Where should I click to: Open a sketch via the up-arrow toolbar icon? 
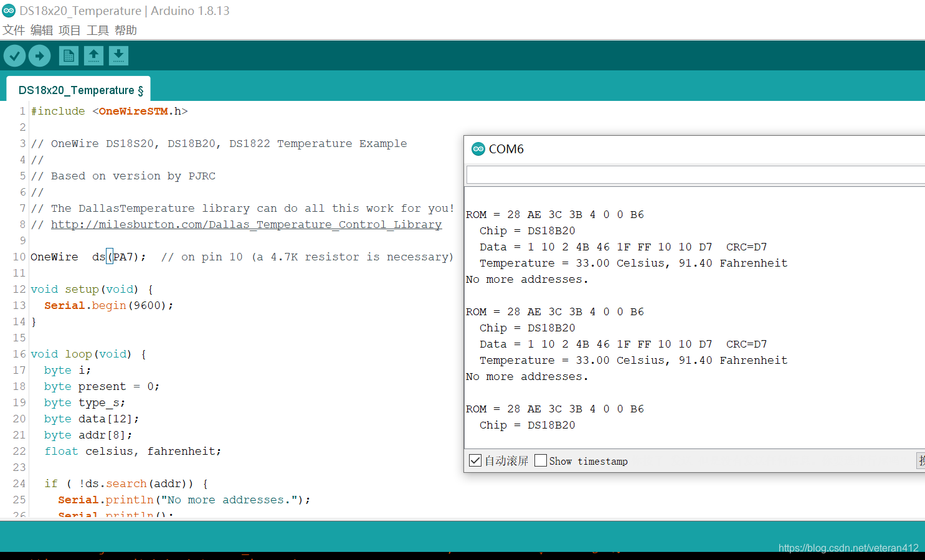[93, 55]
